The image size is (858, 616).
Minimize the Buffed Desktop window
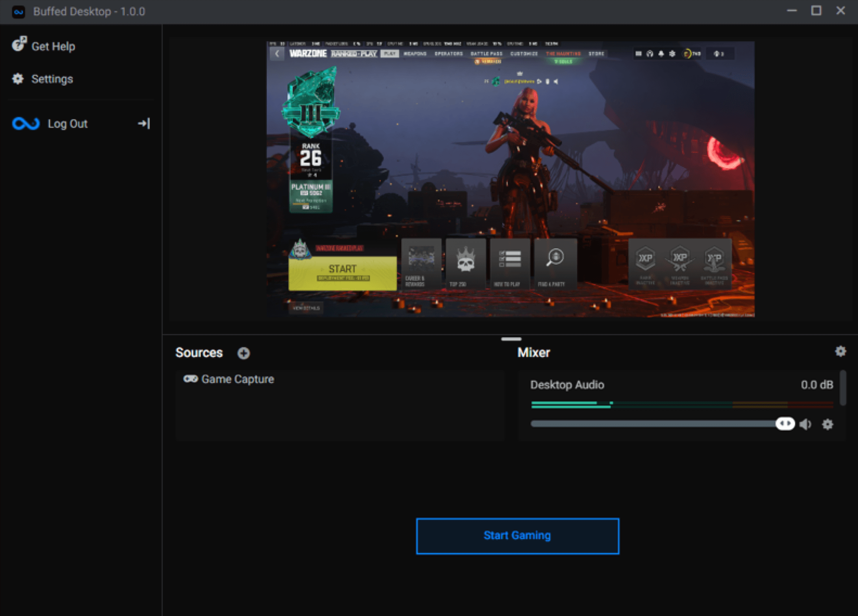[x=792, y=11]
